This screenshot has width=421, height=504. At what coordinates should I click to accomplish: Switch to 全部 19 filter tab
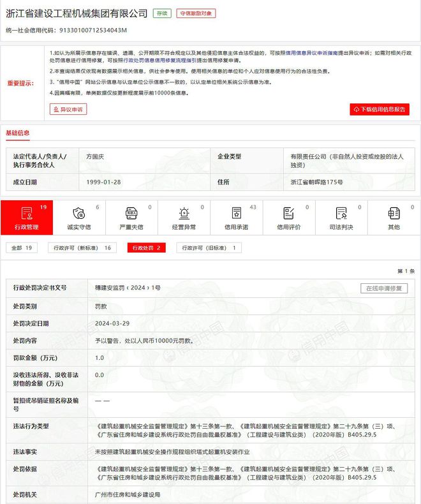coord(22,248)
